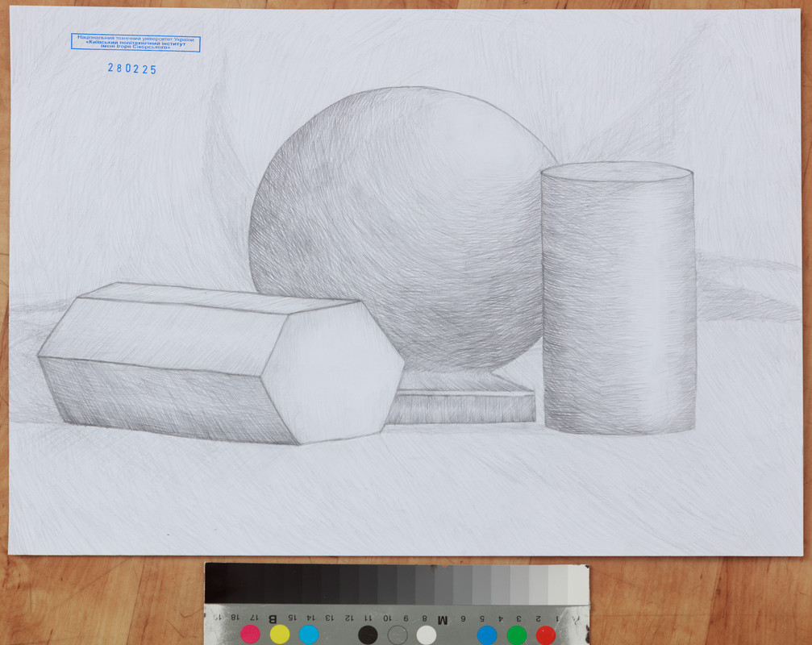This screenshot has height=645, width=812.
Task: Click the black dot on the calibration card
Action: pos(368,635)
